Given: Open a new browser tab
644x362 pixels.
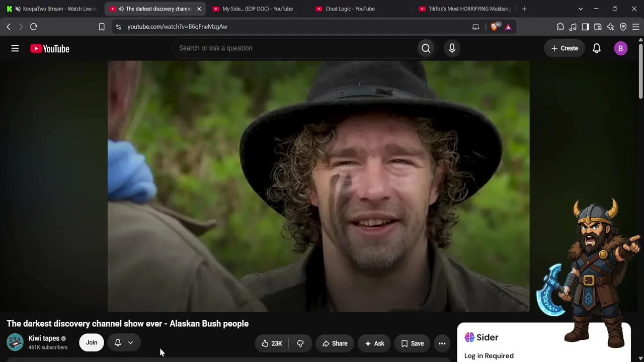Looking at the screenshot, I should (x=524, y=9).
